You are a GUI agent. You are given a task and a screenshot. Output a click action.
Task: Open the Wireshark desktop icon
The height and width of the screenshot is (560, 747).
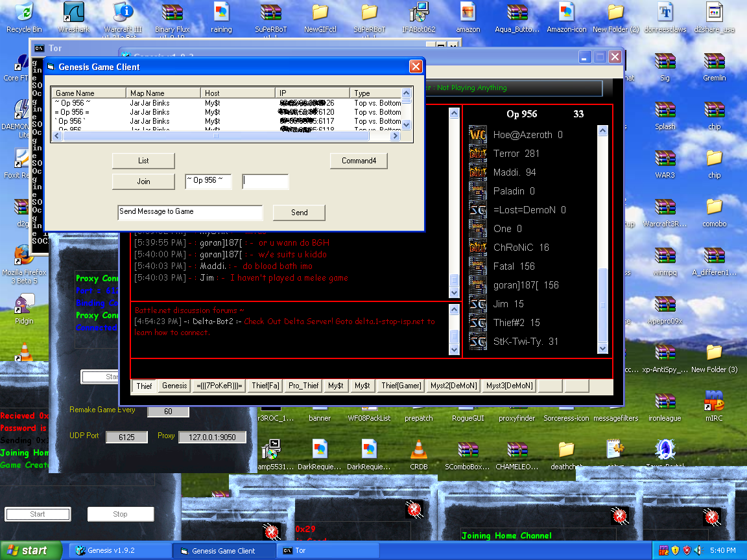click(73, 13)
